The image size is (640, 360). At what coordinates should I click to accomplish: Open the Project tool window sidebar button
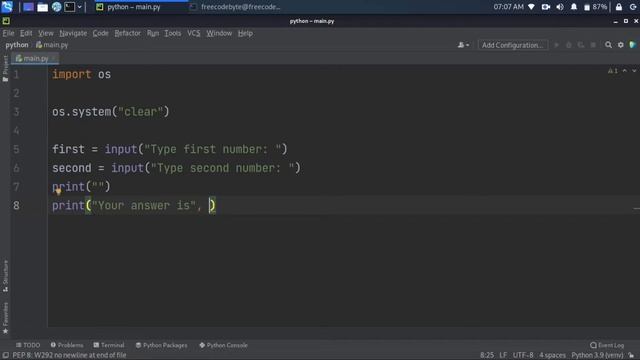coord(5,69)
